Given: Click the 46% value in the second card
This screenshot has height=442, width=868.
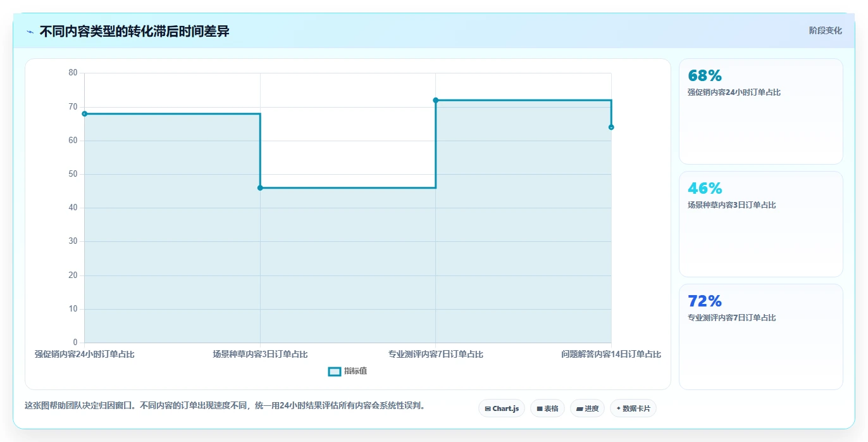Looking at the screenshot, I should click(x=705, y=189).
